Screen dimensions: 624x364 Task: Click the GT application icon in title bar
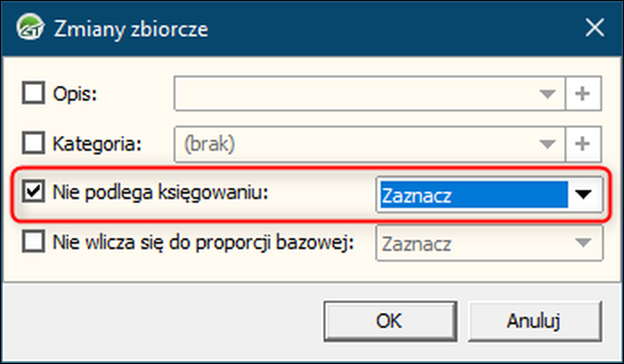point(30,27)
